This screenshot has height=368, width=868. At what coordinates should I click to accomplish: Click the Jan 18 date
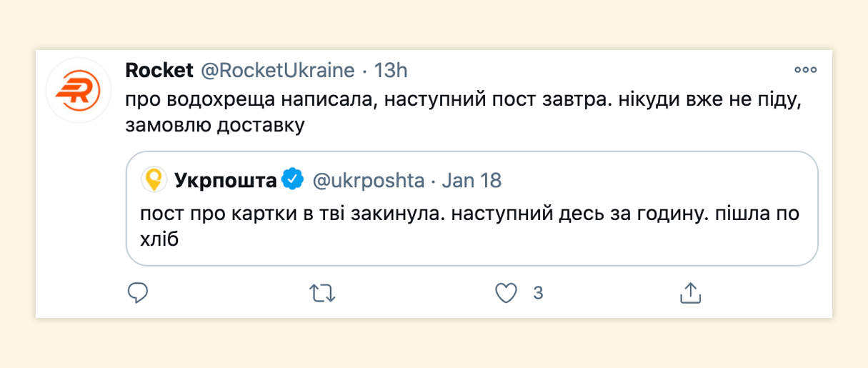(472, 180)
